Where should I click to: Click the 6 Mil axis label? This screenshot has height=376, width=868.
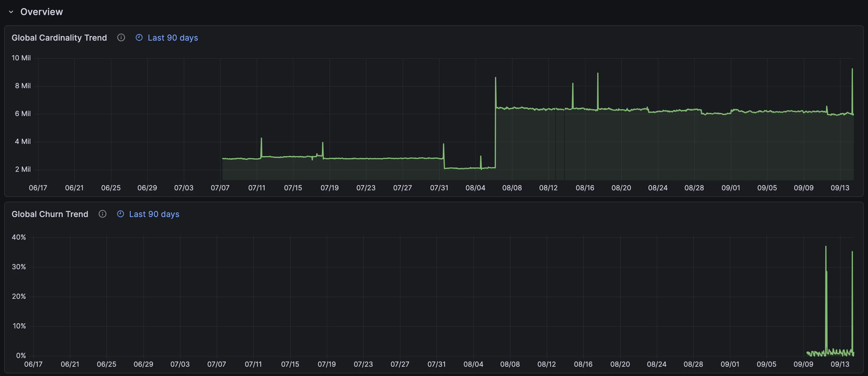pyautogui.click(x=23, y=114)
